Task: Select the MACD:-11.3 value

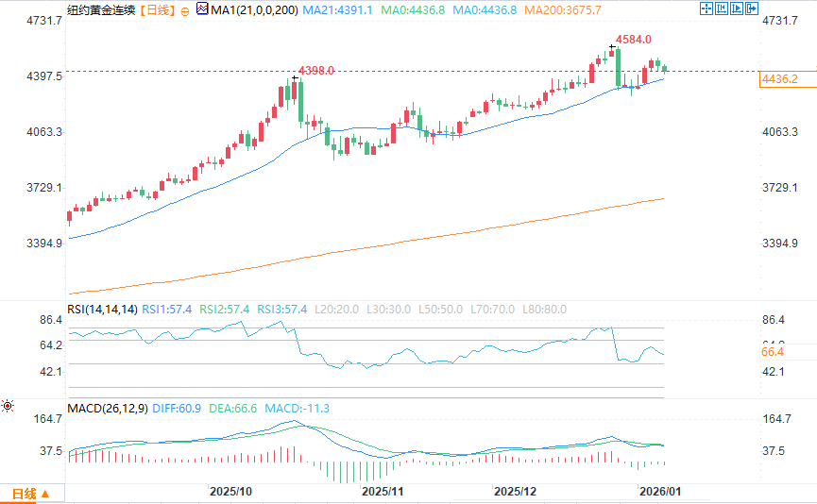Action: tap(297, 408)
